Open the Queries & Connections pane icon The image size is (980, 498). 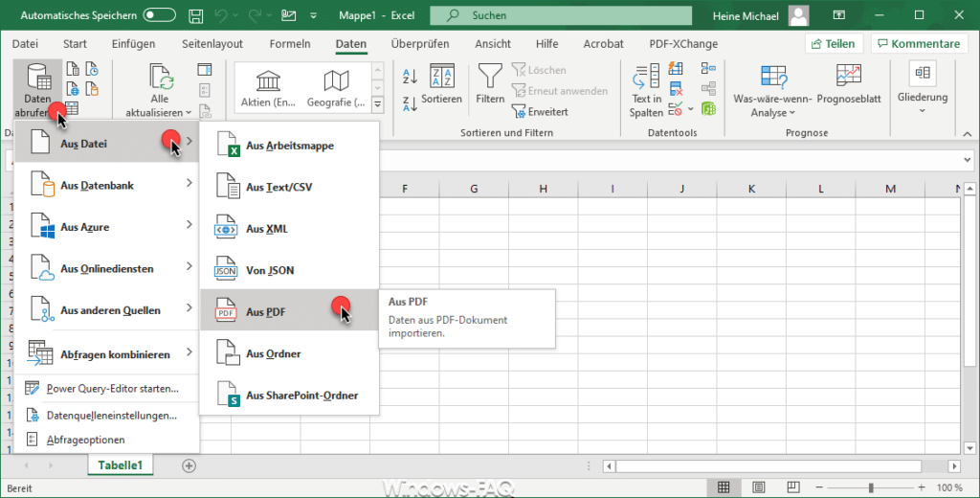pyautogui.click(x=205, y=69)
